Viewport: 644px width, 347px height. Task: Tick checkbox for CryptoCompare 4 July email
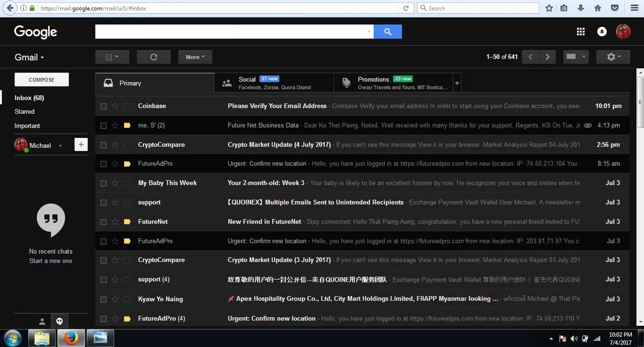pos(103,145)
